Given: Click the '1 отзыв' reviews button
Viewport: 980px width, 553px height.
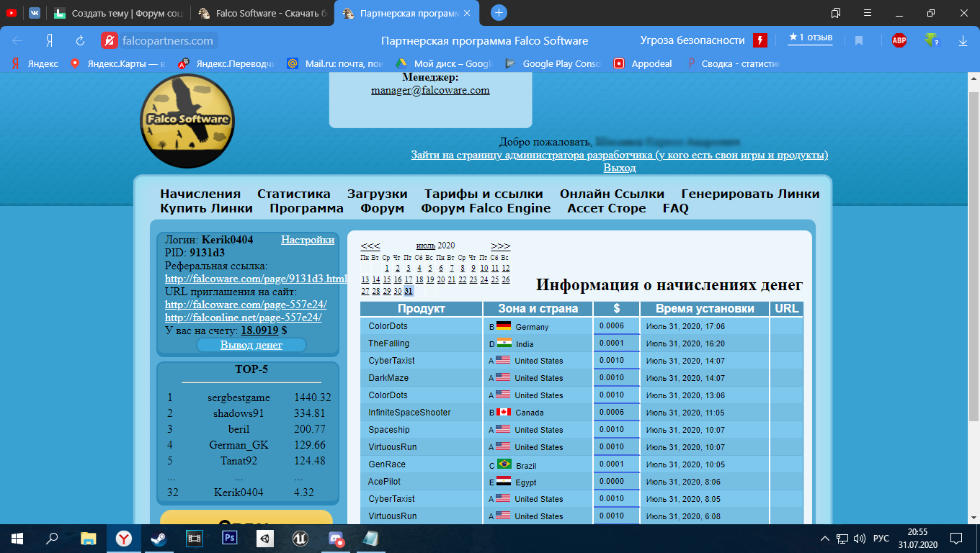Looking at the screenshot, I should tap(811, 37).
